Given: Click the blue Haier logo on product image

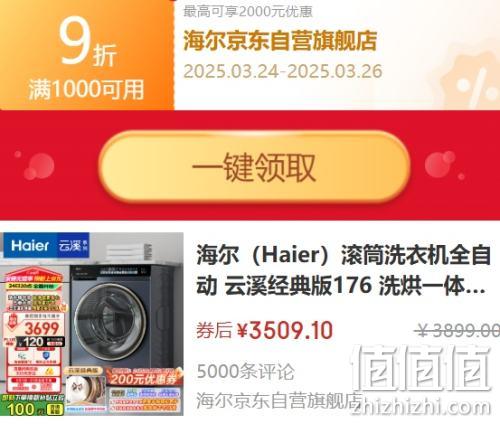Looking at the screenshot, I should tap(30, 246).
